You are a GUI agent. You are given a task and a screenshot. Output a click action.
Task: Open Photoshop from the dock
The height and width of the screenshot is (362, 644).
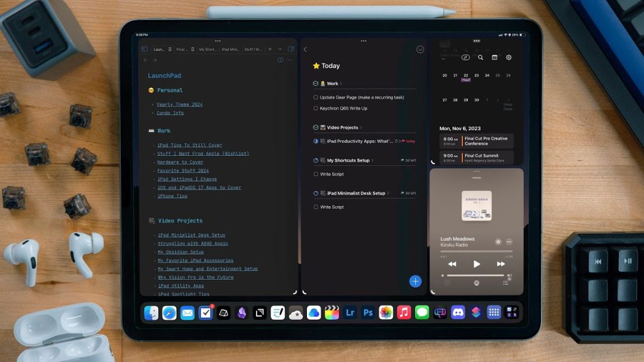coord(368,313)
